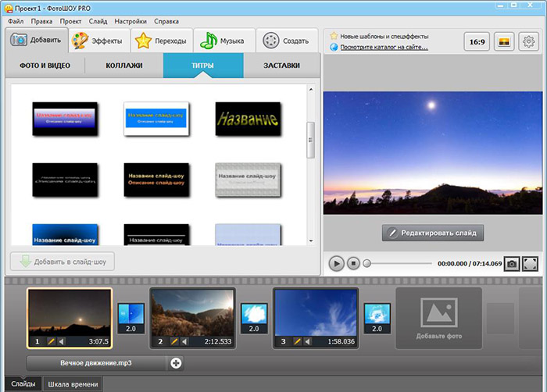Click the 16:9 aspect ratio button
547x392 pixels.
[x=477, y=42]
